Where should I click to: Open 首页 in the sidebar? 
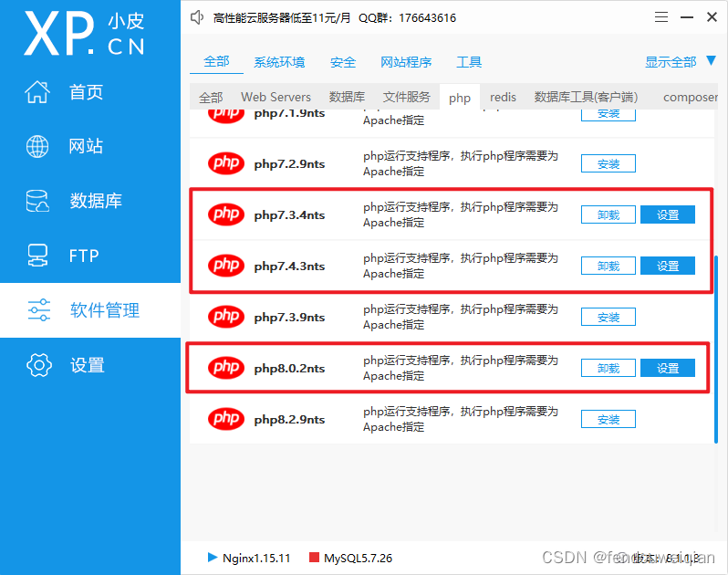coord(90,91)
